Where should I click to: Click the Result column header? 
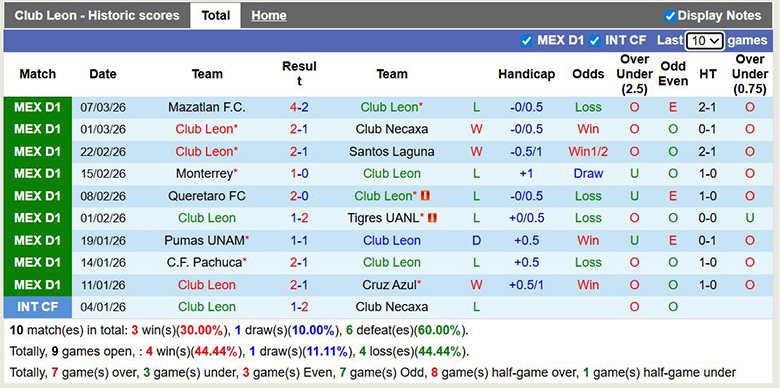(299, 74)
